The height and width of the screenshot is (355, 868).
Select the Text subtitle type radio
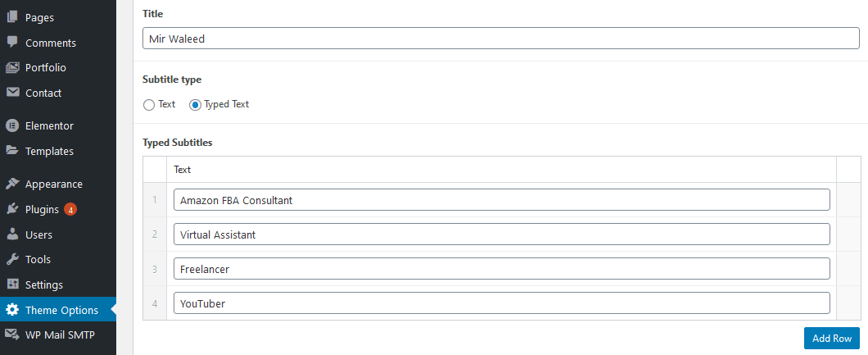point(149,105)
